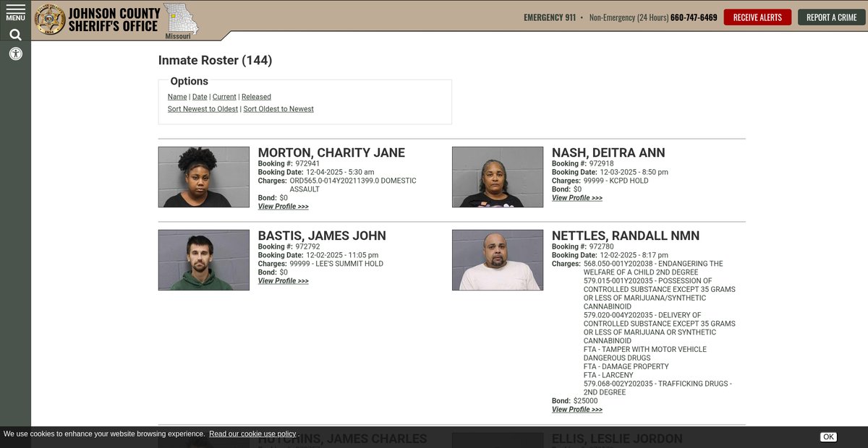Click the name NETTLES, RANDALL NMN
Viewport: 868px width, 448px height.
[x=626, y=236]
